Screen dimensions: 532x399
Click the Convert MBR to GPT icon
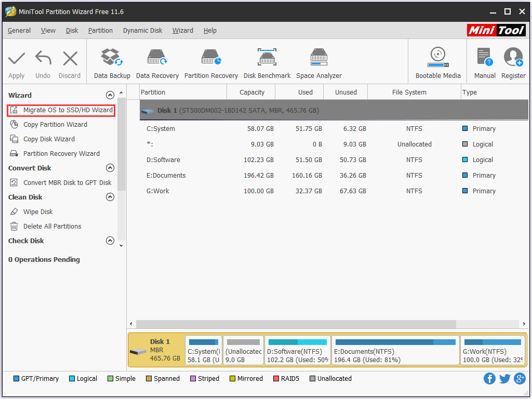pos(14,182)
